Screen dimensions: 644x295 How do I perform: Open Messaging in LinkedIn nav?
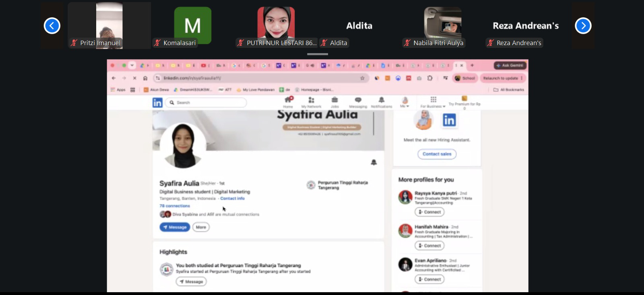pyautogui.click(x=358, y=102)
